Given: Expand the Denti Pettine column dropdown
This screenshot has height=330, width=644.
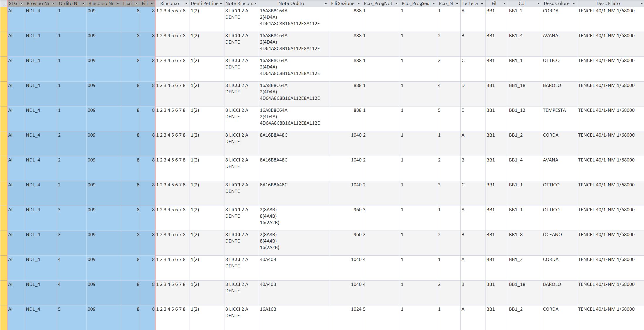Looking at the screenshot, I should click(x=221, y=4).
